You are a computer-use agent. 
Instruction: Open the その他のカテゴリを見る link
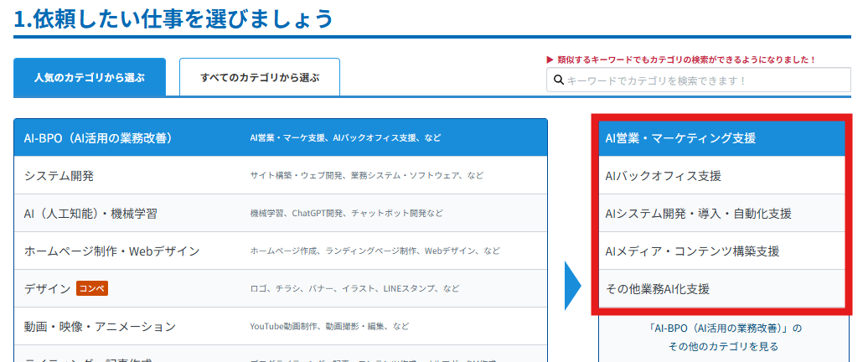[722, 346]
